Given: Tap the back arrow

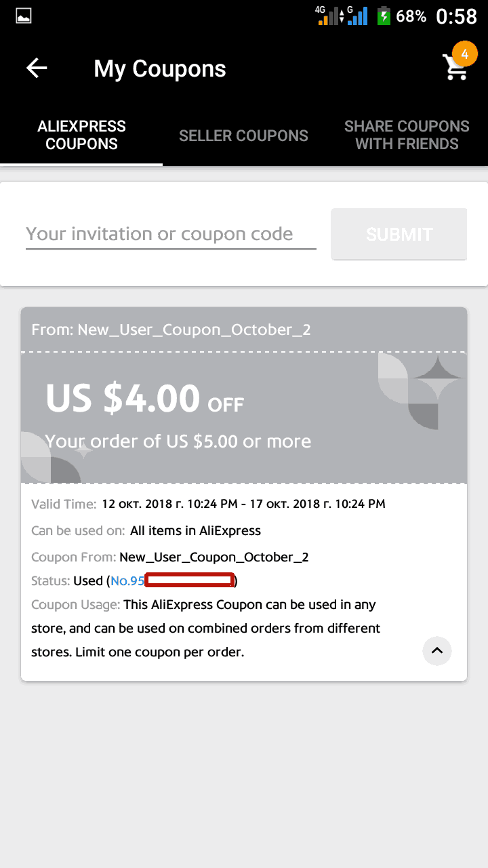Looking at the screenshot, I should [x=37, y=68].
